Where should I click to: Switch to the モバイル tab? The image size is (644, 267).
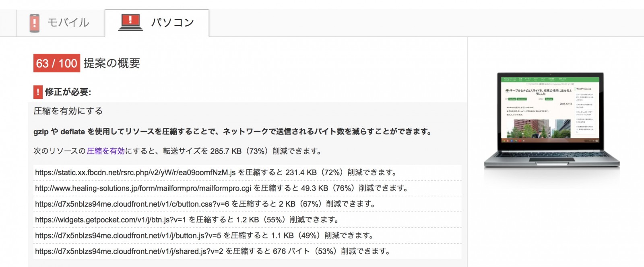(x=60, y=23)
